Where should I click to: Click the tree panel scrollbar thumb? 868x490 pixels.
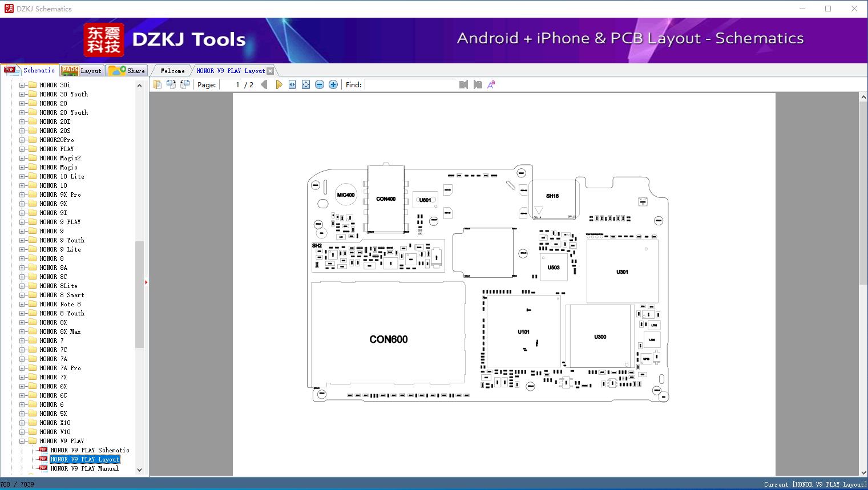(139, 294)
